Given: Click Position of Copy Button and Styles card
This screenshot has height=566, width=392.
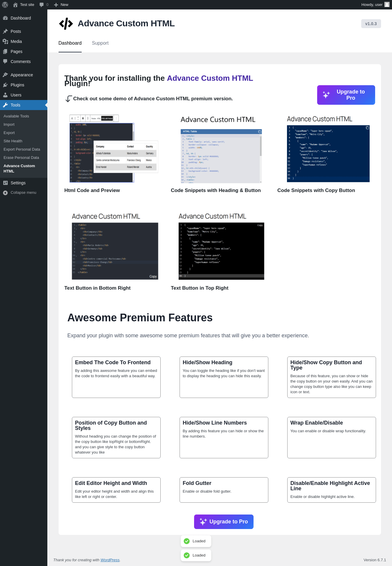Looking at the screenshot, I should 116,438.
